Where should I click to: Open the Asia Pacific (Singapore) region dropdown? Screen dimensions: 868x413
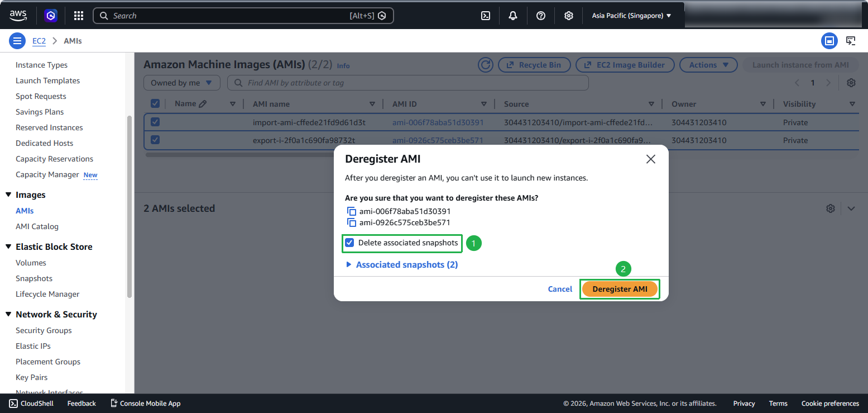coord(631,16)
